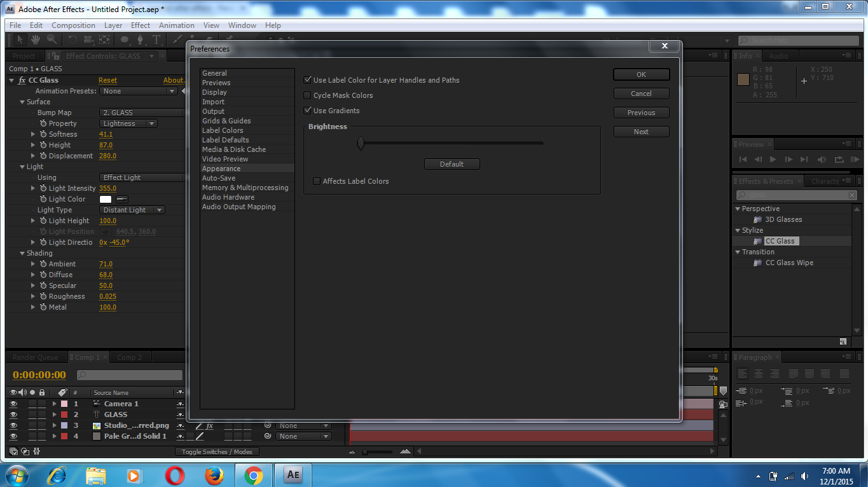Open the Light Type dropdown

(132, 210)
